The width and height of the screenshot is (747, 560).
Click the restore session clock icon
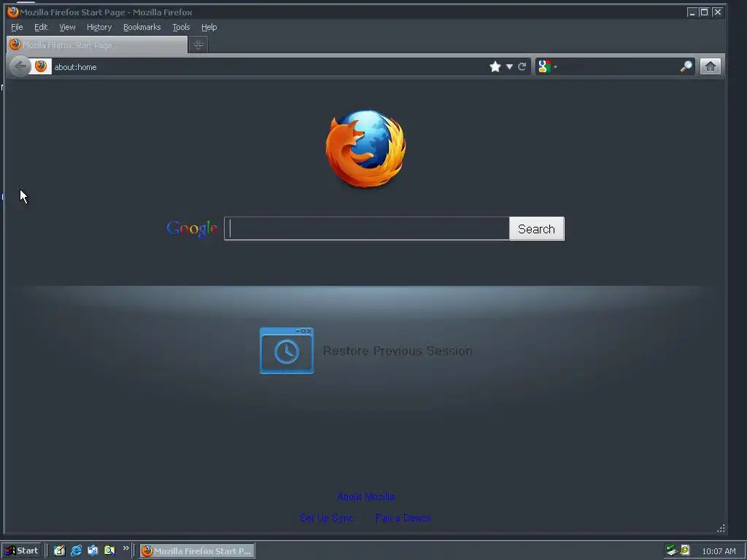coord(286,351)
